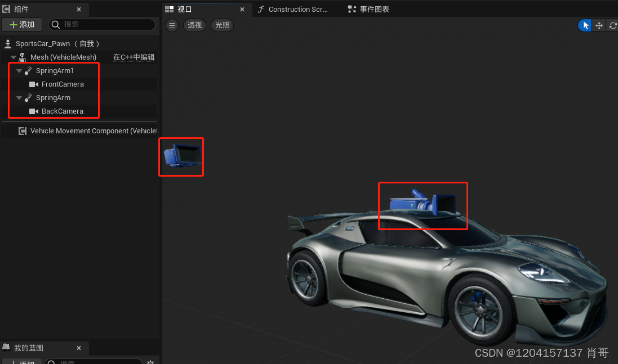Click the SportsCar_Pawn pawn icon
The width and height of the screenshot is (618, 364).
7,44
